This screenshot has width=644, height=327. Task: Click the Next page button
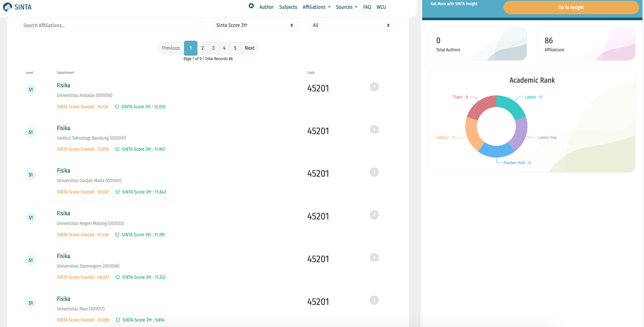click(x=250, y=48)
